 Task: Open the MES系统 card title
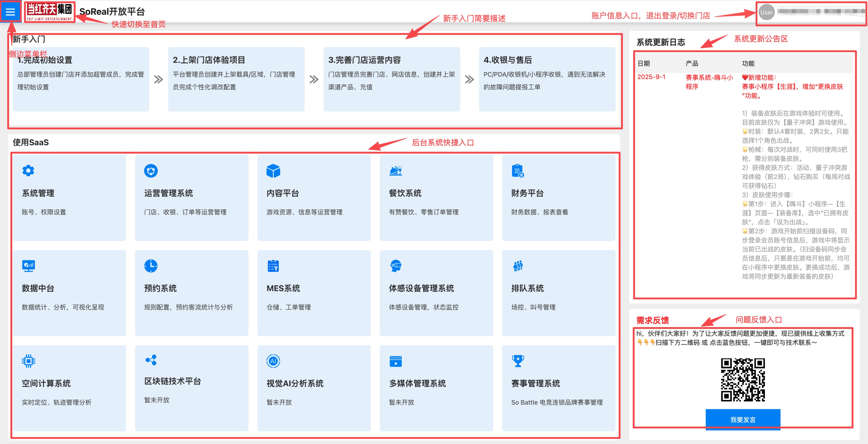(x=283, y=288)
